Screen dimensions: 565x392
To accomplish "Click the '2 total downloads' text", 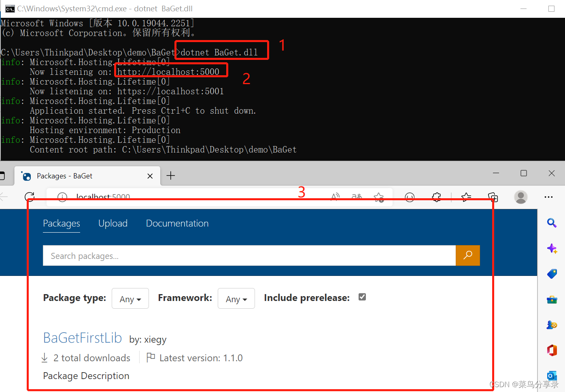I will pos(91,358).
